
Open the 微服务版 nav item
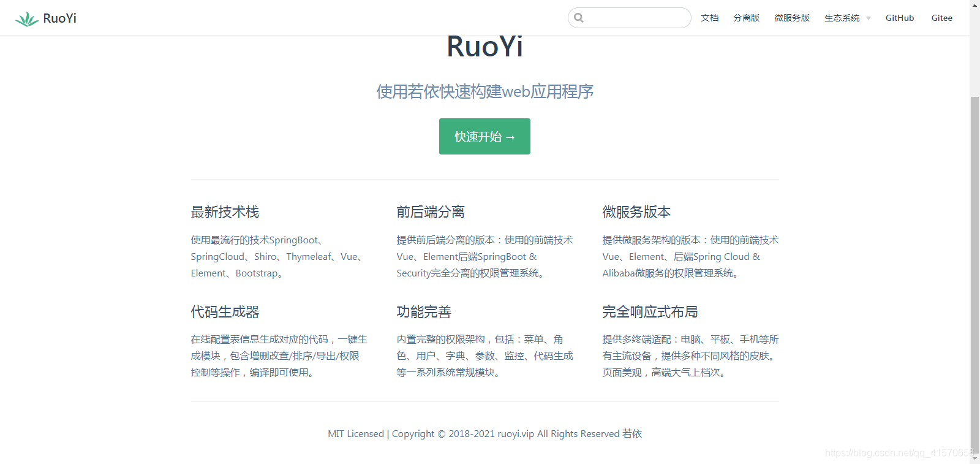tap(792, 18)
